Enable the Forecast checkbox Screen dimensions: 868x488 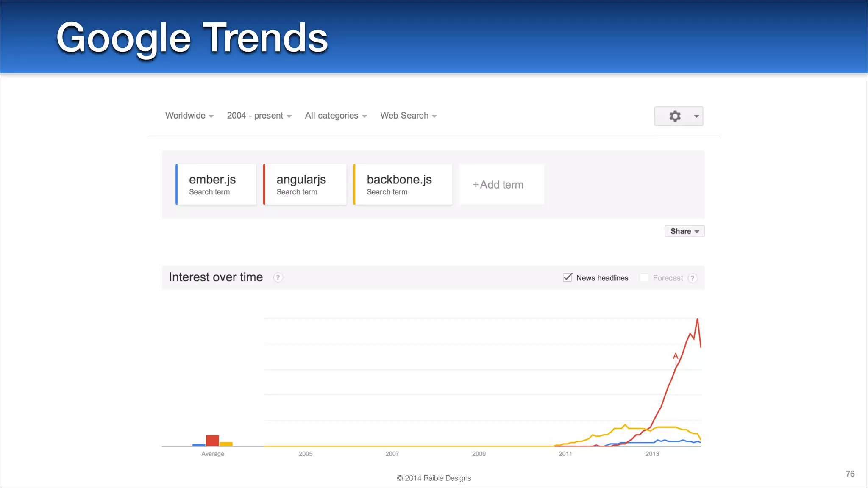[x=644, y=278]
